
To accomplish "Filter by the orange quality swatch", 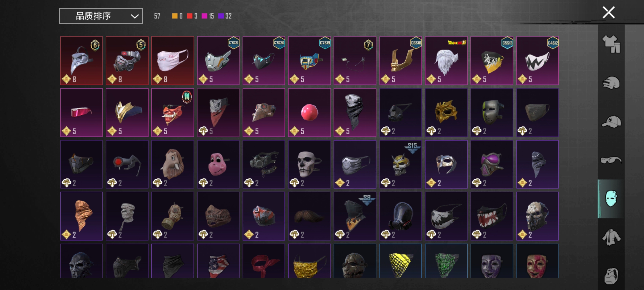I will 177,16.
